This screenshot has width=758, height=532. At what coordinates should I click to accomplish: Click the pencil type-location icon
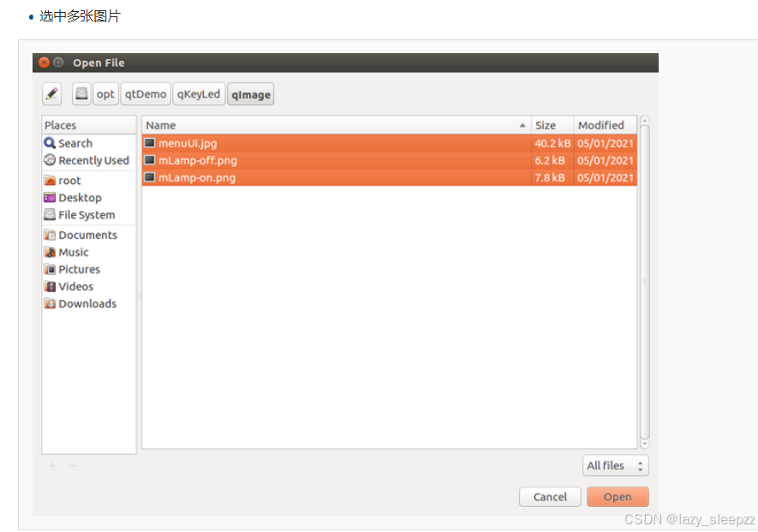(x=52, y=94)
